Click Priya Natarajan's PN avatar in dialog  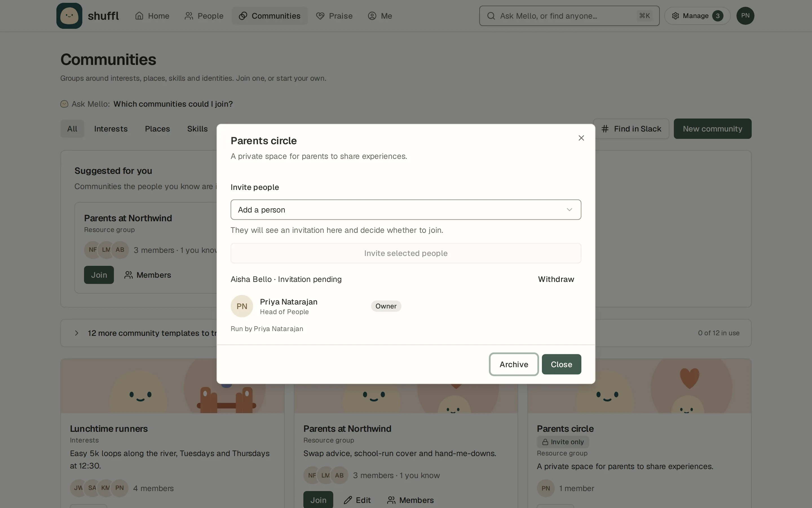(x=242, y=306)
